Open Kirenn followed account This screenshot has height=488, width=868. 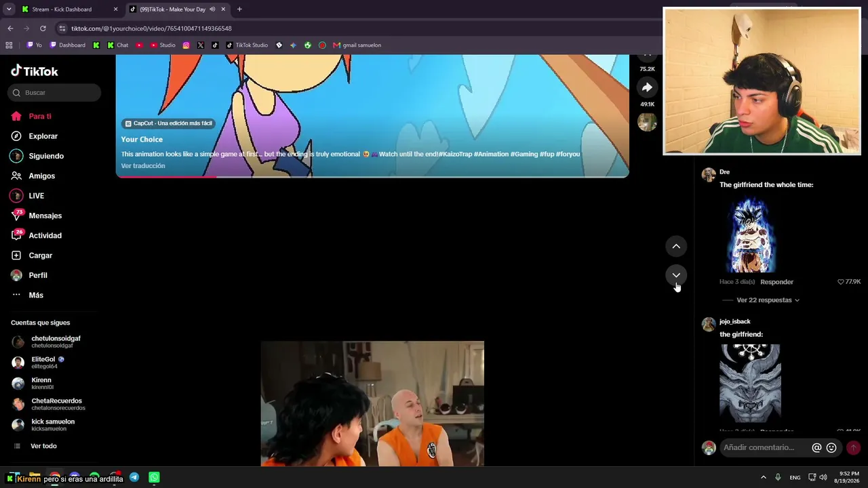coord(32,384)
